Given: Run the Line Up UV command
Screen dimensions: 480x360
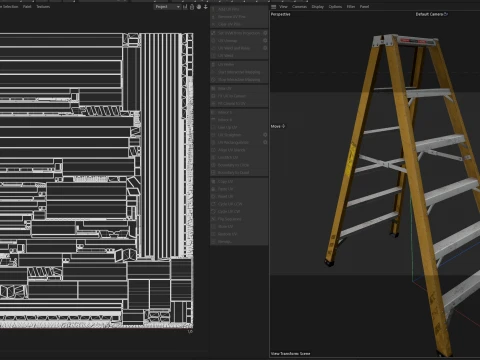Looking at the screenshot, I should coord(239,127).
